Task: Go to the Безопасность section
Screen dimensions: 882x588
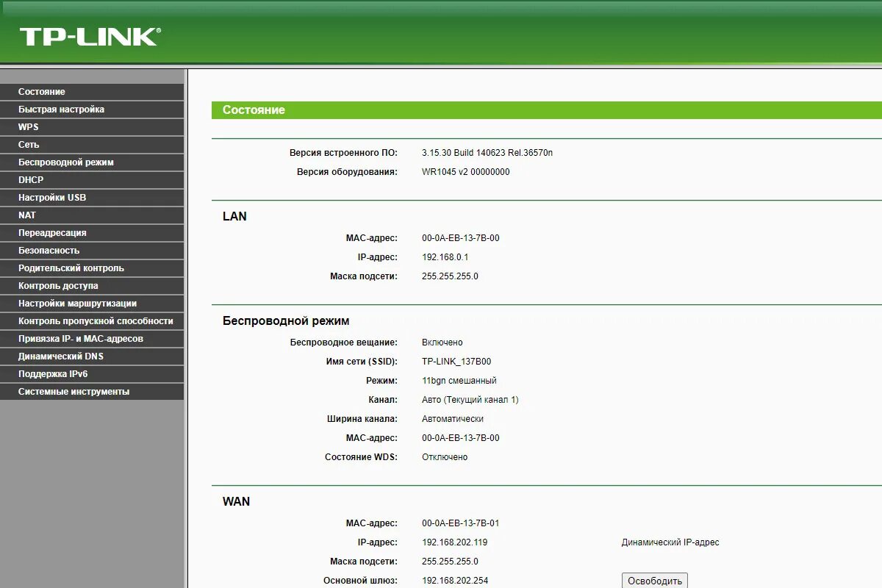Action: (x=92, y=251)
